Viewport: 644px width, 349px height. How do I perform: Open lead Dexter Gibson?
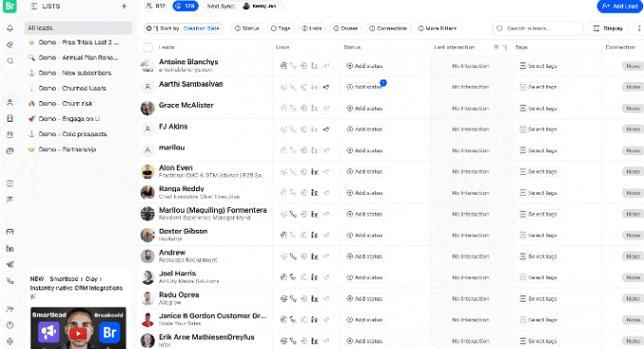(183, 232)
